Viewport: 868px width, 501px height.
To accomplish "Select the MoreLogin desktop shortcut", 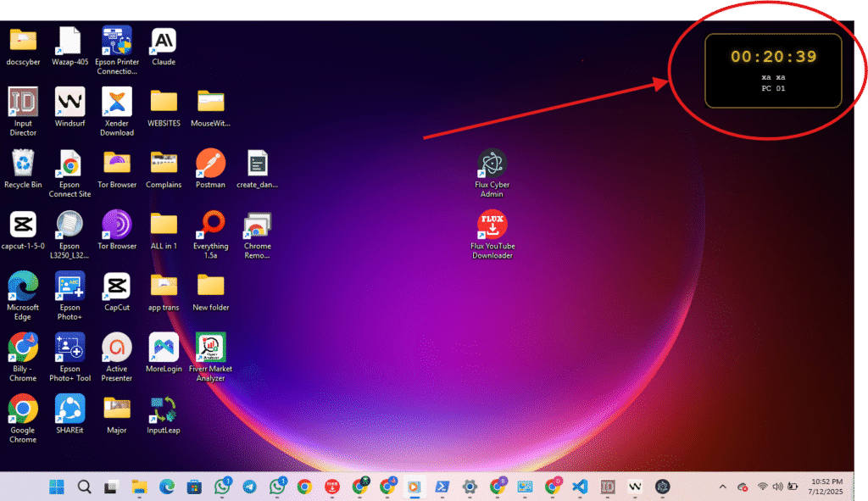I will pos(164,348).
